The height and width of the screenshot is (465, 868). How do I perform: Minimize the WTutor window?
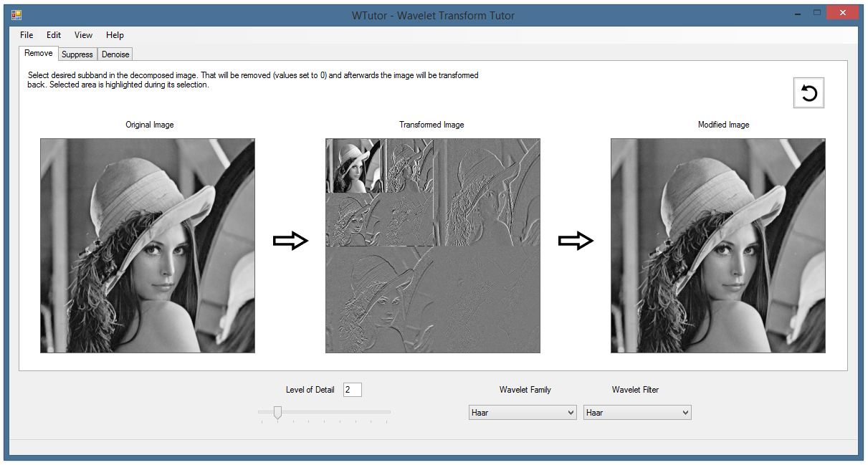798,14
